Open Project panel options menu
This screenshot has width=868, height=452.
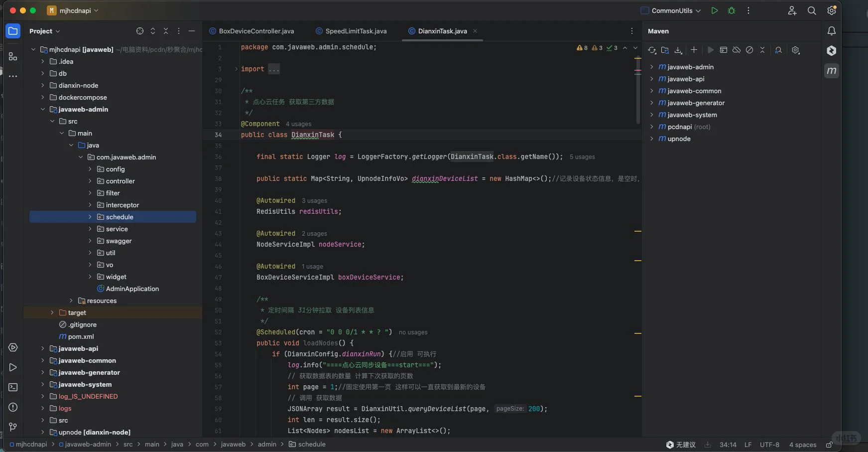[x=179, y=31]
